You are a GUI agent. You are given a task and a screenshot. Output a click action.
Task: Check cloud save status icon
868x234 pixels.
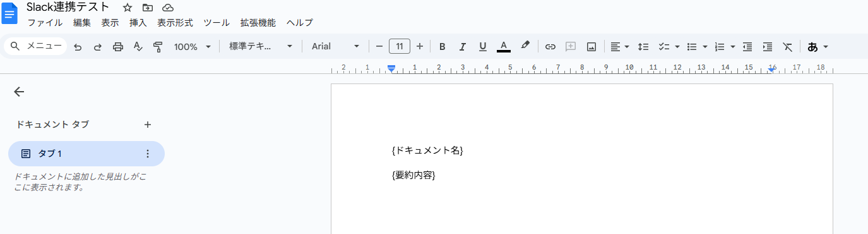tap(168, 8)
